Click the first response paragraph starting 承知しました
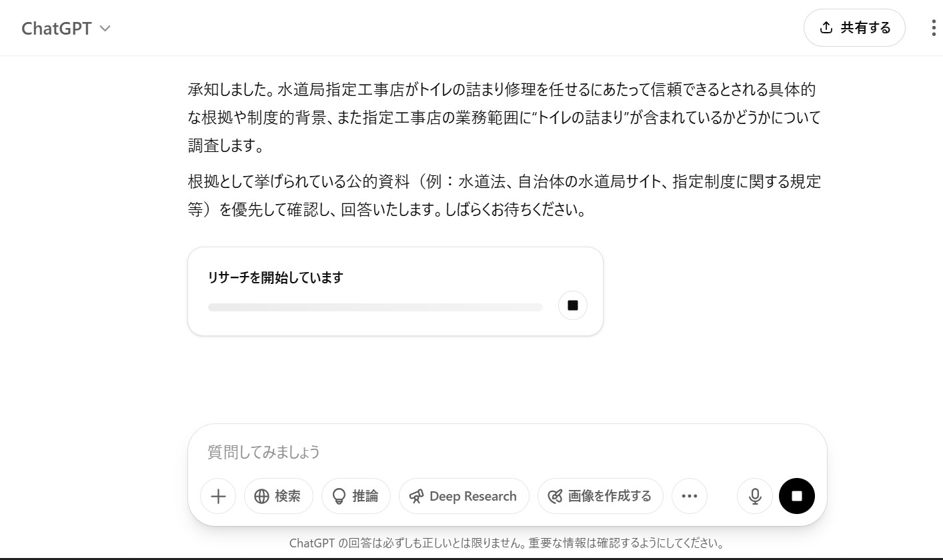Image resolution: width=943 pixels, height=560 pixels. [504, 117]
